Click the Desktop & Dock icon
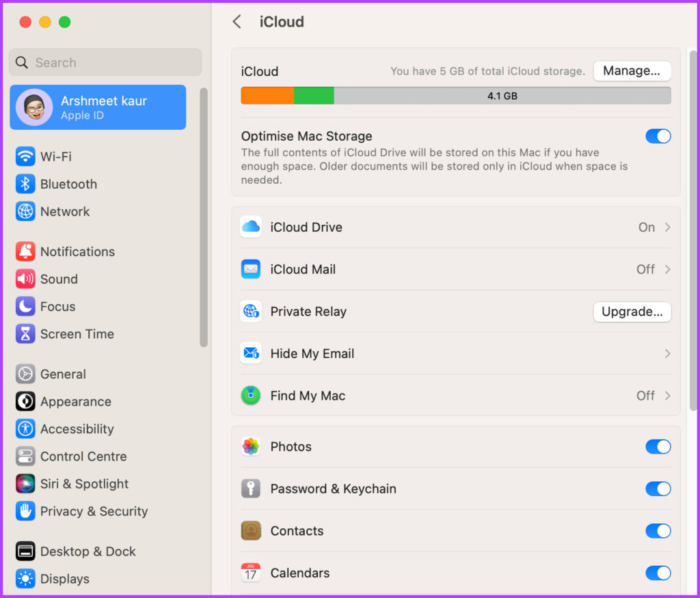700x598 pixels. click(25, 552)
